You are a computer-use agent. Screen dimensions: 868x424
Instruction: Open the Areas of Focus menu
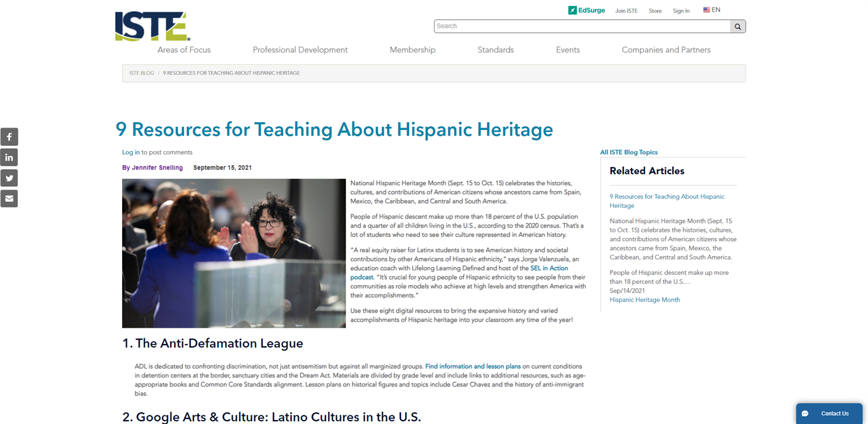pos(184,50)
